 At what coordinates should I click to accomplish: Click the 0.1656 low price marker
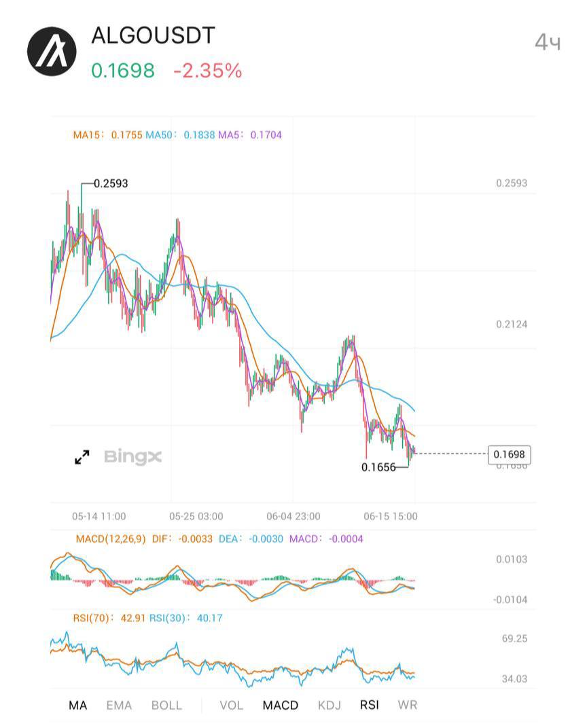pyautogui.click(x=378, y=467)
